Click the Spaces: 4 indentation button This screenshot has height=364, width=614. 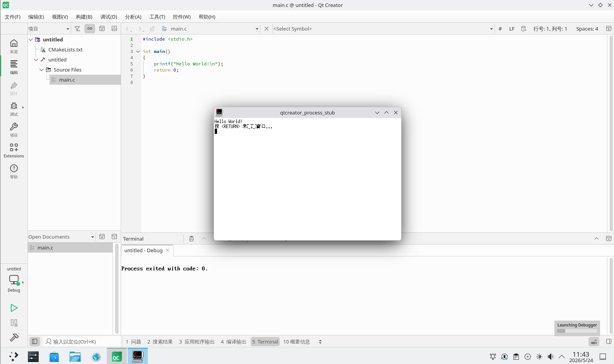(587, 29)
